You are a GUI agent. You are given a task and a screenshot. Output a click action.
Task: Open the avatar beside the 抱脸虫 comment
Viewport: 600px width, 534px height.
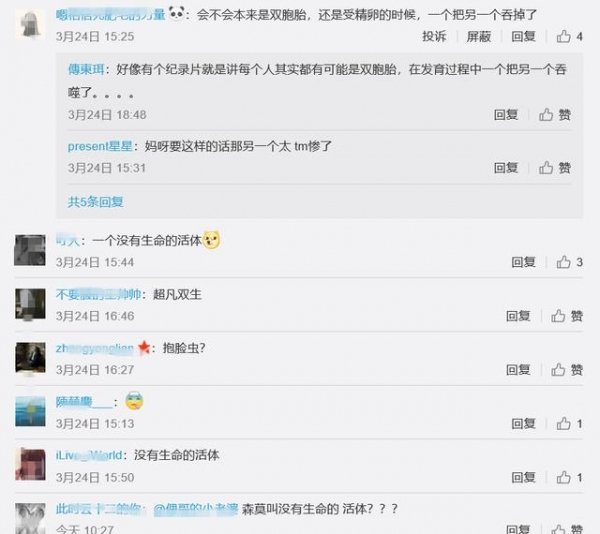click(x=30, y=358)
